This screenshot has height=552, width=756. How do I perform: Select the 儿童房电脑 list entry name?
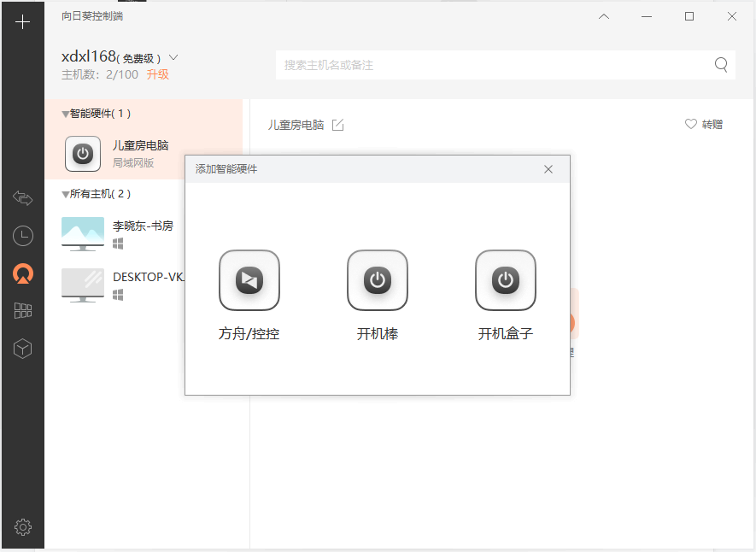pyautogui.click(x=140, y=145)
